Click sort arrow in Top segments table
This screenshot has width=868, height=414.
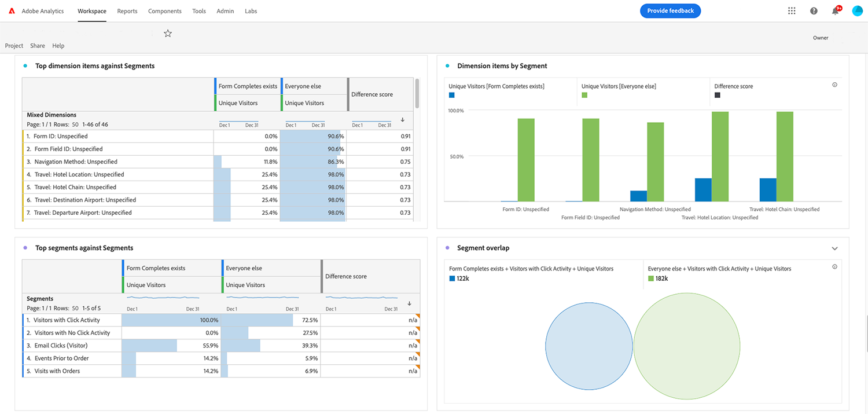click(x=409, y=303)
